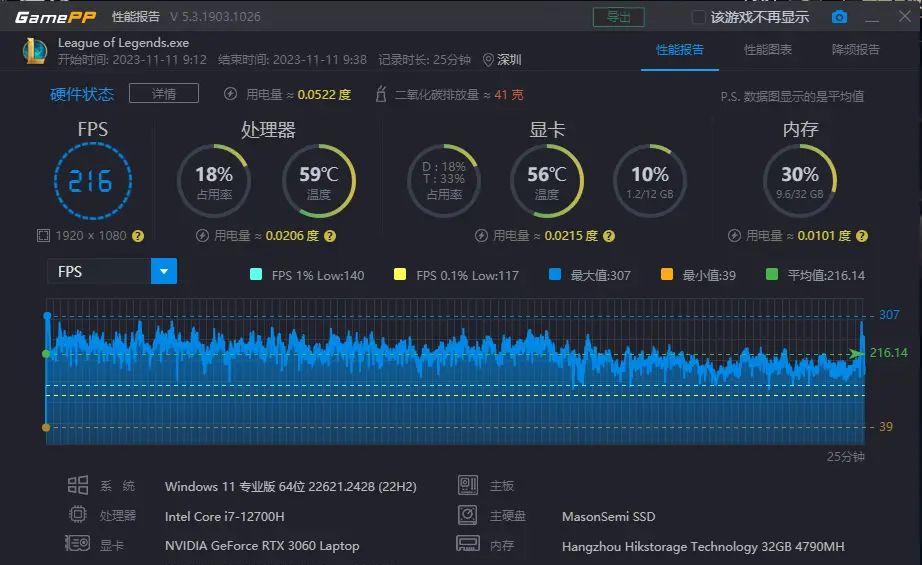
Task: Click the help icon after processor power 0.0206
Action: click(330, 236)
